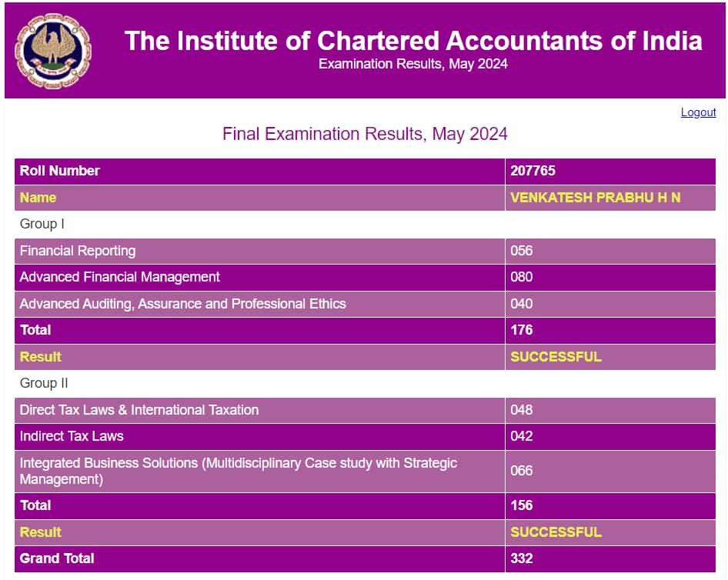Click the Group II section label
The image size is (728, 580).
44,383
